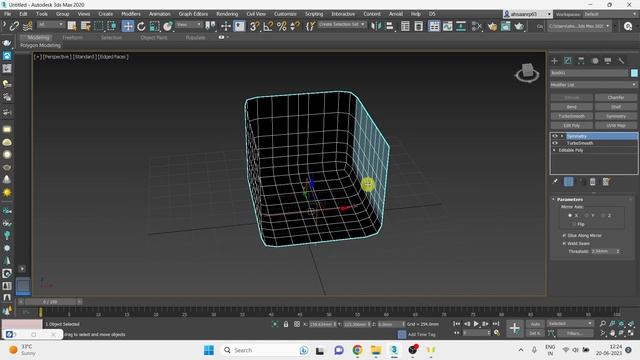Open the Rendering menu
The width and height of the screenshot is (640, 360).
pyautogui.click(x=227, y=14)
